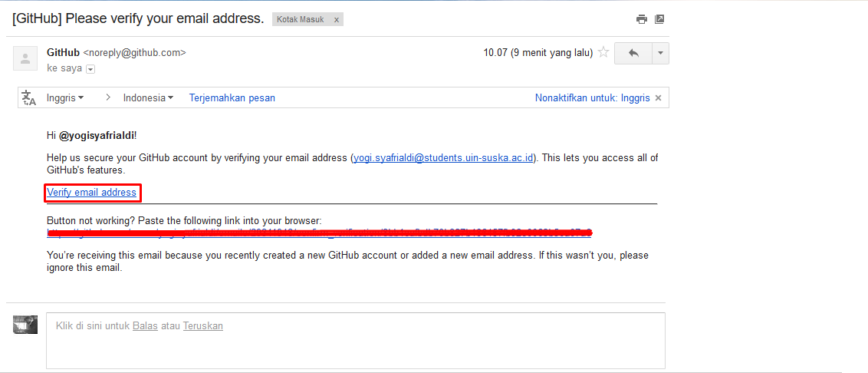This screenshot has width=868, height=373.
Task: Click the Kotak Masuk label tag
Action: click(300, 19)
